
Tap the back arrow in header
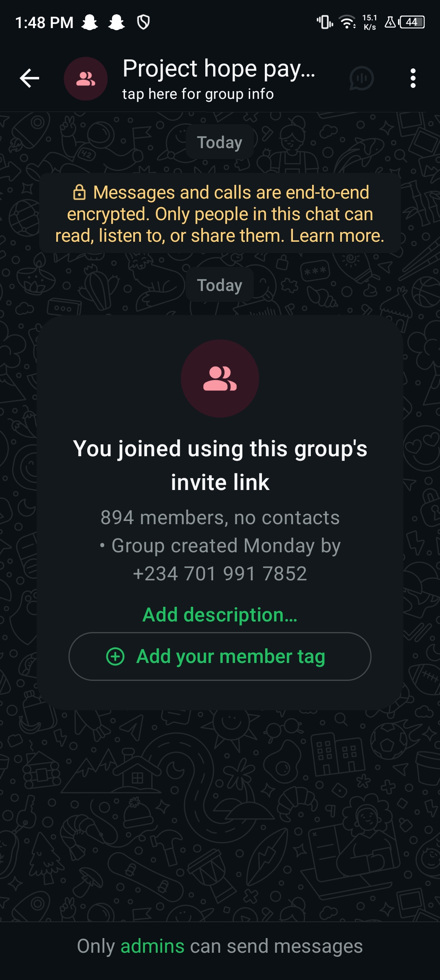(x=29, y=78)
